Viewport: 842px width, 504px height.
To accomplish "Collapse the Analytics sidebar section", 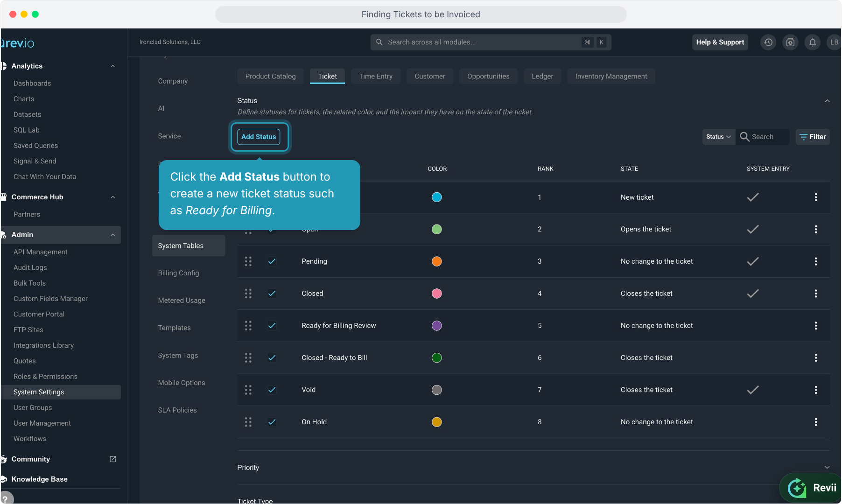I will pyautogui.click(x=112, y=66).
